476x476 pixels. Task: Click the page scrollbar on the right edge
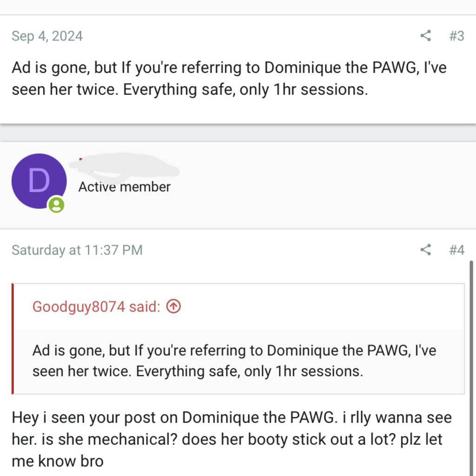[x=471, y=363]
